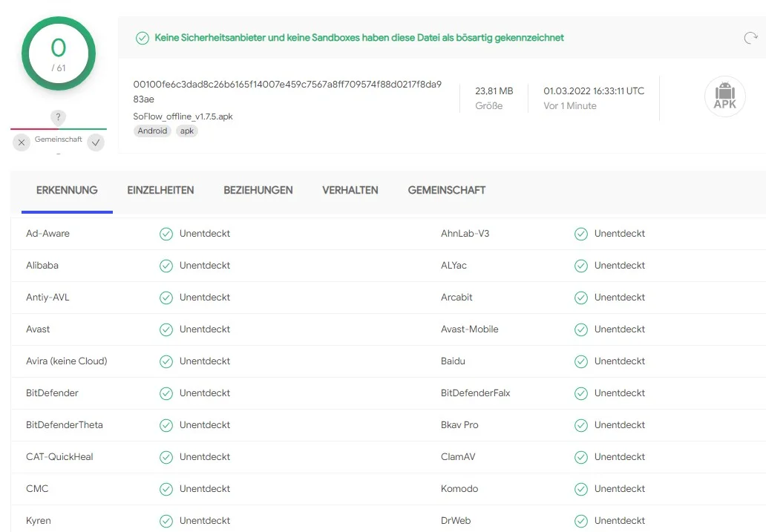Click the check icon in Bkav Pro row

coord(581,425)
